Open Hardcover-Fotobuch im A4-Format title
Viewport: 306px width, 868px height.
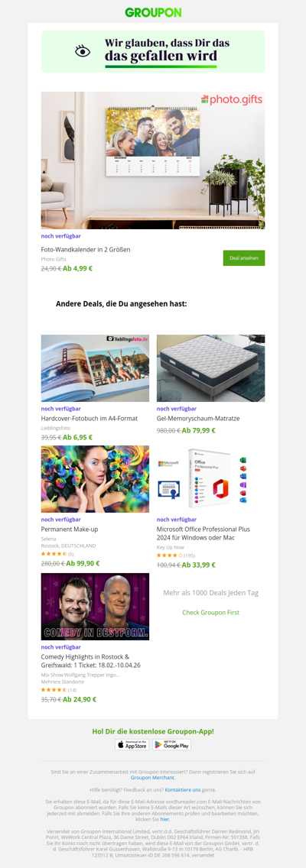point(90,419)
